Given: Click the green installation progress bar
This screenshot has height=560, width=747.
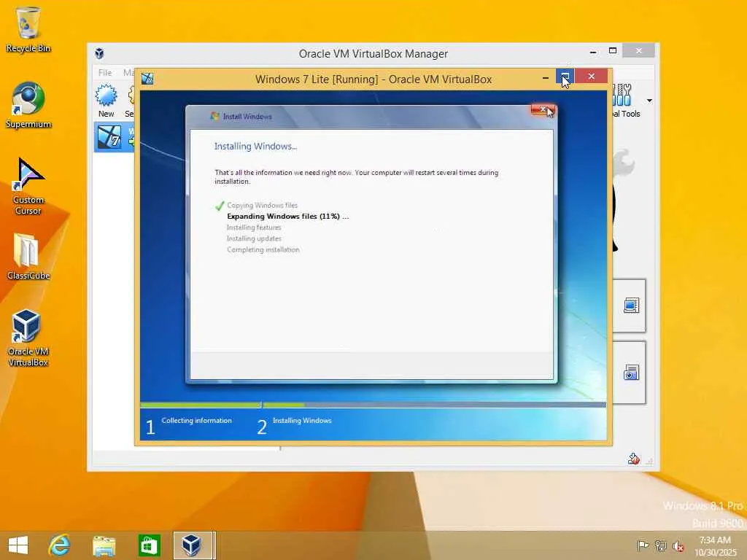Looking at the screenshot, I should coord(222,405).
